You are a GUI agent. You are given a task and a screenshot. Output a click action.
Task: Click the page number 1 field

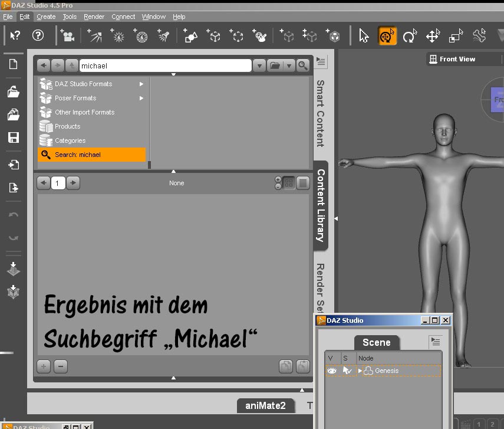(58, 183)
